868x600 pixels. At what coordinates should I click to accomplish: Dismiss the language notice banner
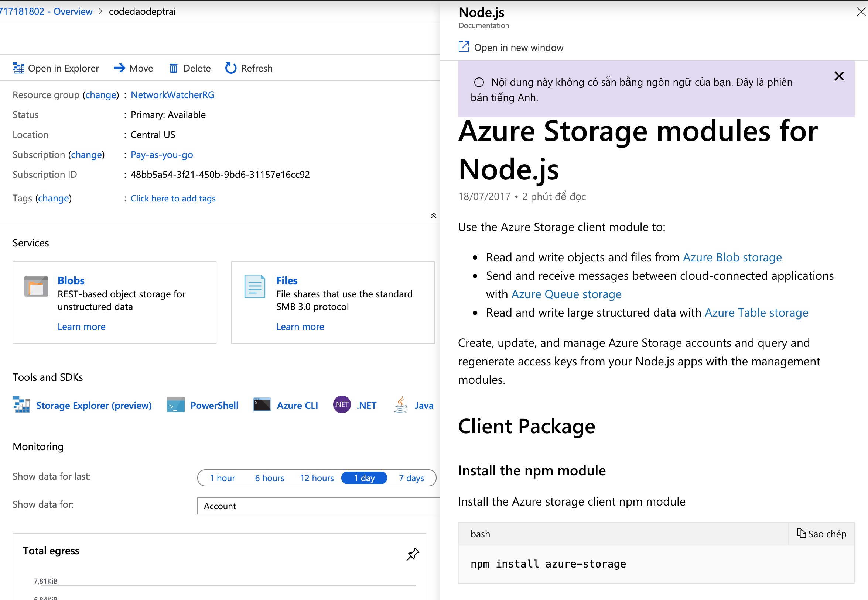(839, 76)
